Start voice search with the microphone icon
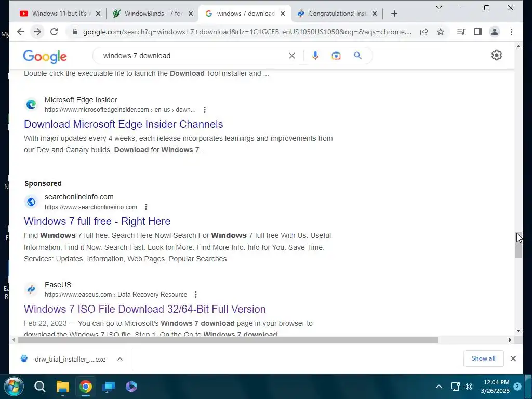Screen dimensions: 532x399 [x=315, y=56]
